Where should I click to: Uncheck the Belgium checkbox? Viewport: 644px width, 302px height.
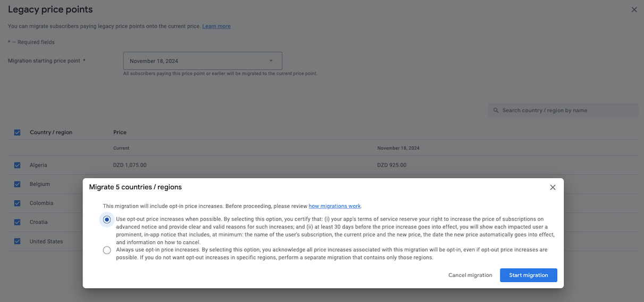(x=18, y=184)
